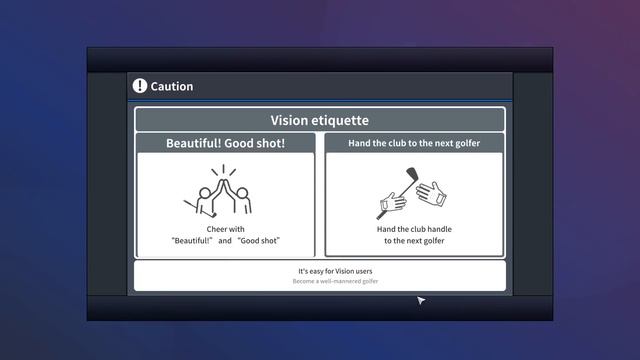640x360 pixels.
Task: Click the "Caution" heading text
Action: click(172, 86)
